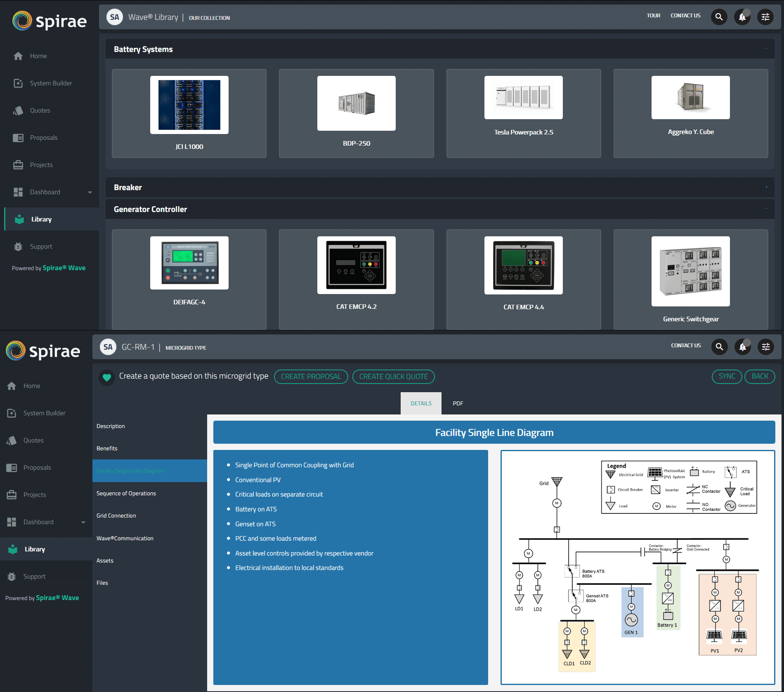Screen dimensions: 784x692
Task: Select Library in the GC-RM-1 sidebar
Action: (46, 549)
